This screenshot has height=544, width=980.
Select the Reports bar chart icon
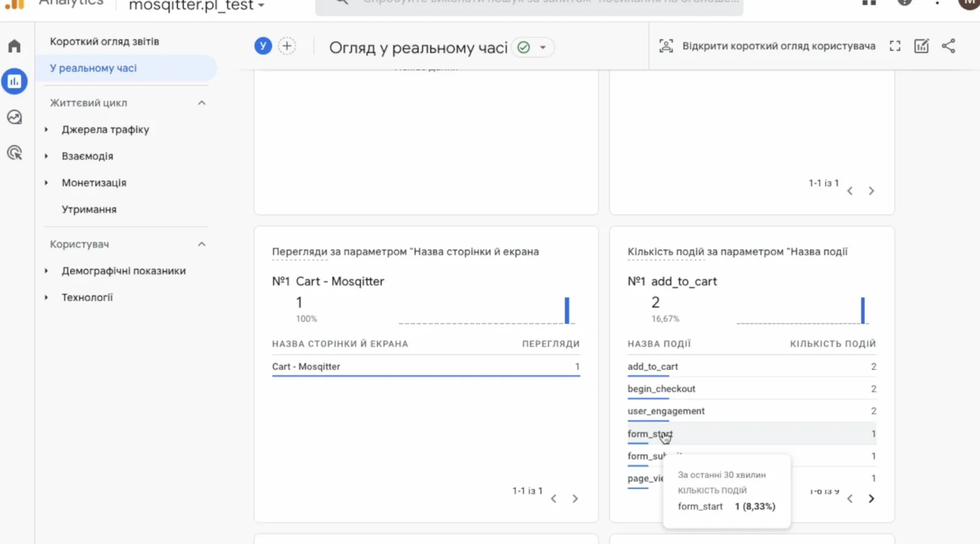(14, 81)
